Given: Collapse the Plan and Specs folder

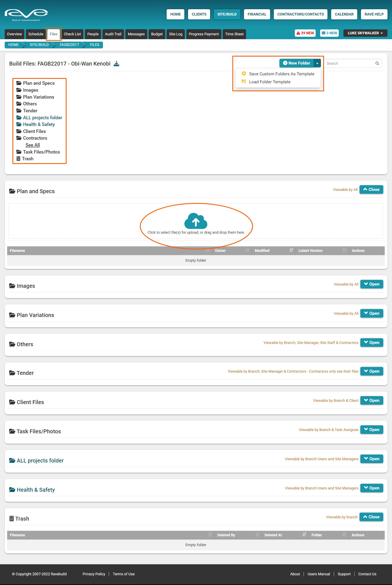Looking at the screenshot, I should tap(371, 189).
